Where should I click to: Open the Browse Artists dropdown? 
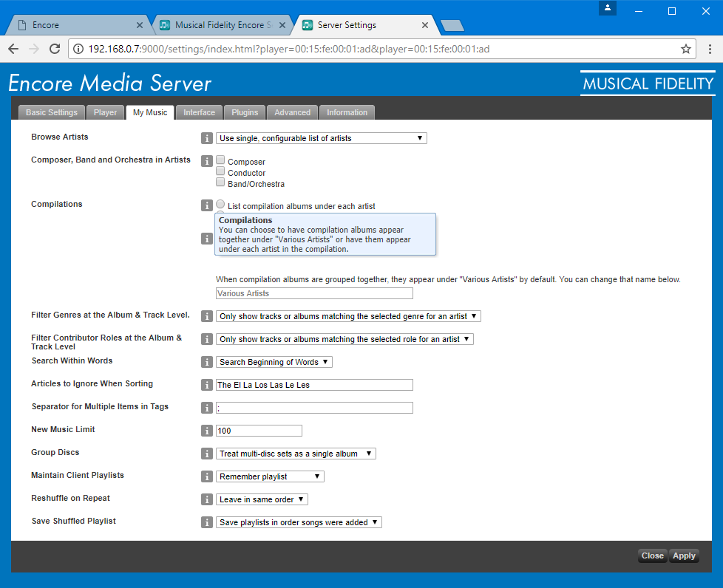point(322,138)
